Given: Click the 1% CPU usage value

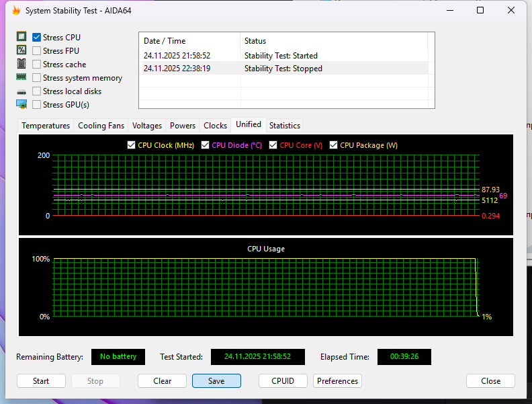Looking at the screenshot, I should tap(486, 317).
